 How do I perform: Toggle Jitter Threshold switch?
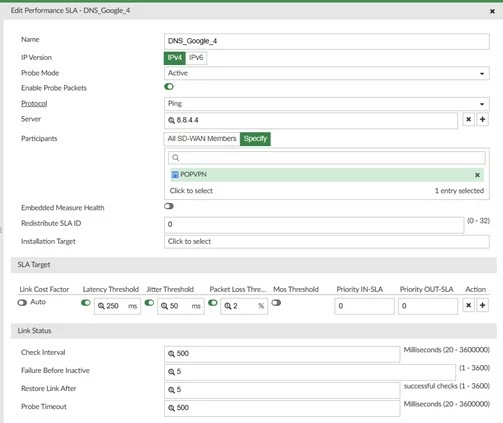(149, 303)
